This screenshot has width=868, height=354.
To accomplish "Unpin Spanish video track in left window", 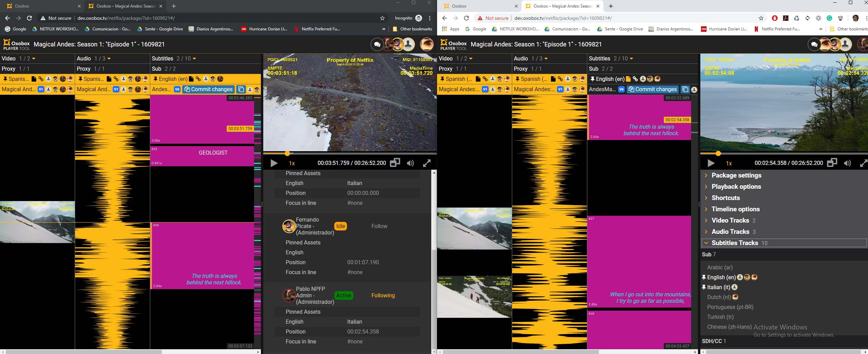I will click(x=5, y=79).
